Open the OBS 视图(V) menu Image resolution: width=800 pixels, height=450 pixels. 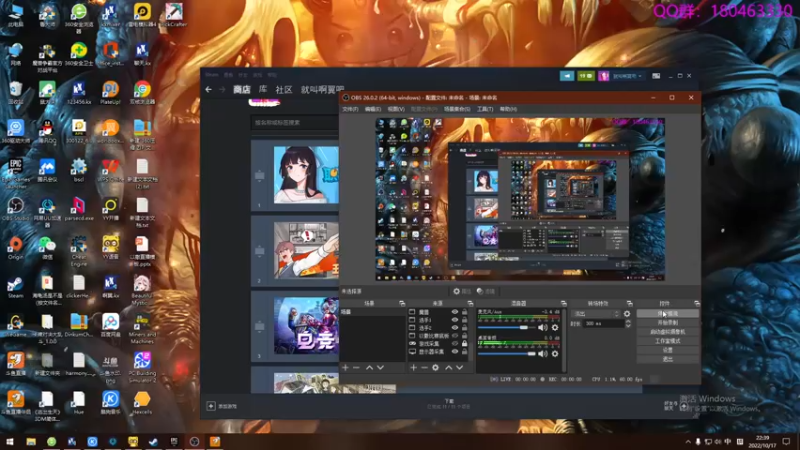click(396, 109)
